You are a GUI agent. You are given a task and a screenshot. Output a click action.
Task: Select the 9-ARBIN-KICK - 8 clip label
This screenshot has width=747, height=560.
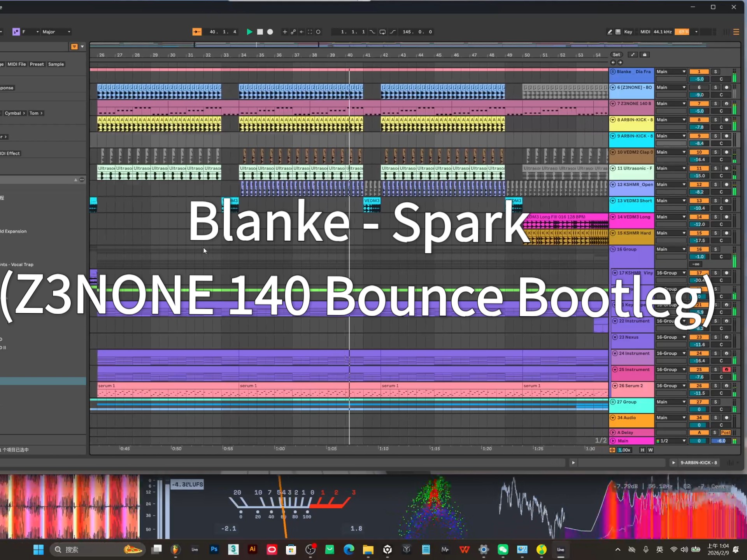(x=698, y=463)
